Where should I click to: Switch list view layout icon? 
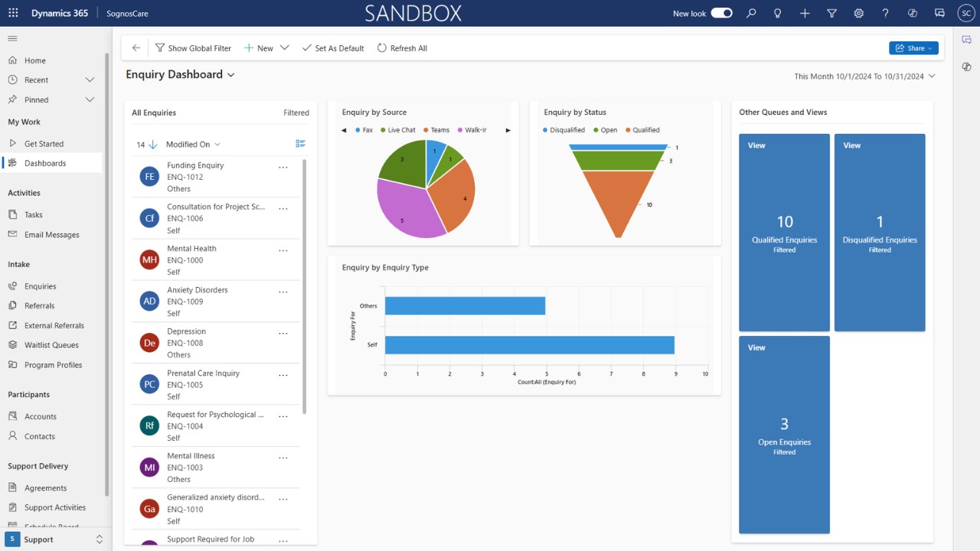tap(300, 144)
